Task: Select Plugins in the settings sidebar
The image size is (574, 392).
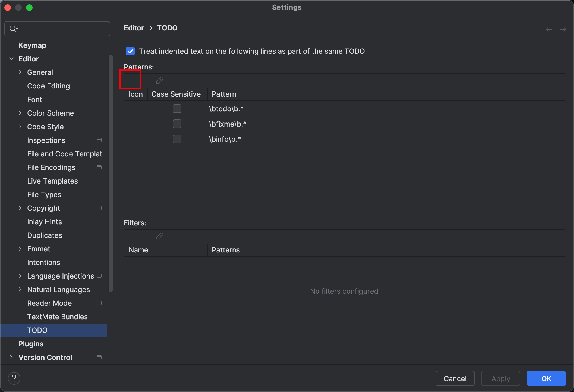Action: pos(31,344)
